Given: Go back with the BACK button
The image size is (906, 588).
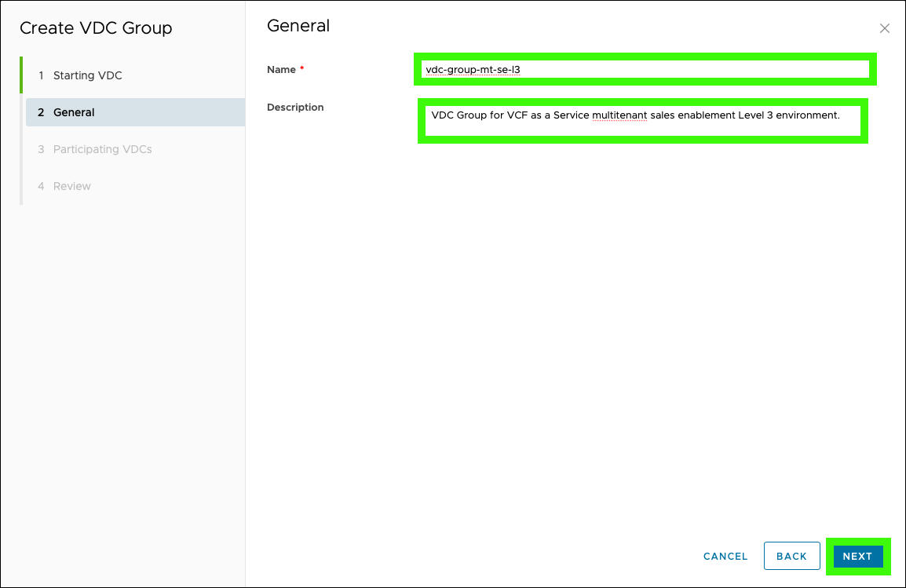Looking at the screenshot, I should pyautogui.click(x=791, y=557).
